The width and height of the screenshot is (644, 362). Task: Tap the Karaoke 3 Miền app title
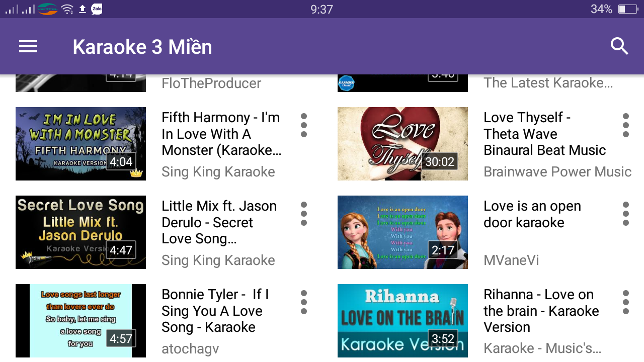[142, 47]
